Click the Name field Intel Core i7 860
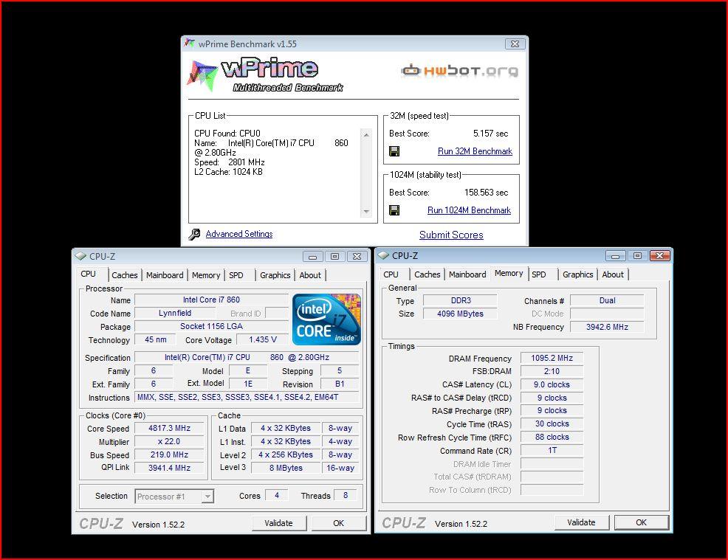This screenshot has width=728, height=560. (x=211, y=300)
